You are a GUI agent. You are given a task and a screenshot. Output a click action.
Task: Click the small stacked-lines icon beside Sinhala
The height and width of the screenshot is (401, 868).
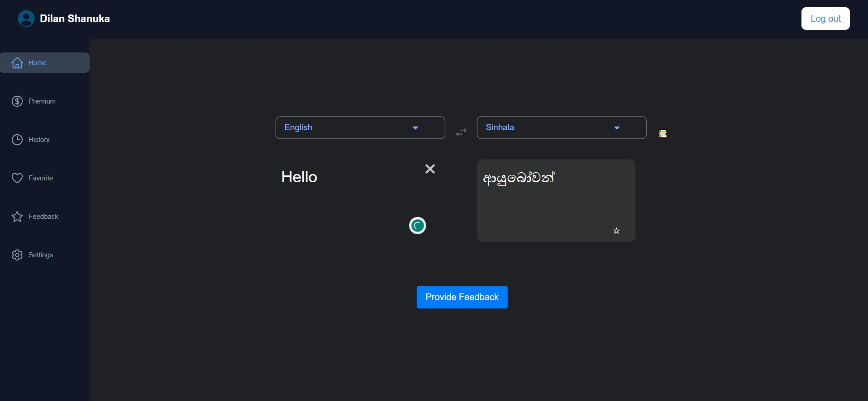pyautogui.click(x=663, y=134)
